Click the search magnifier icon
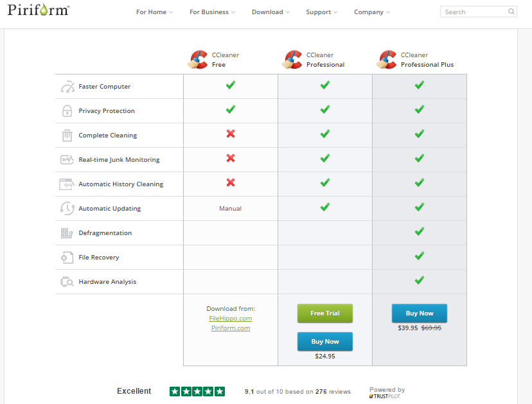 click(x=511, y=12)
